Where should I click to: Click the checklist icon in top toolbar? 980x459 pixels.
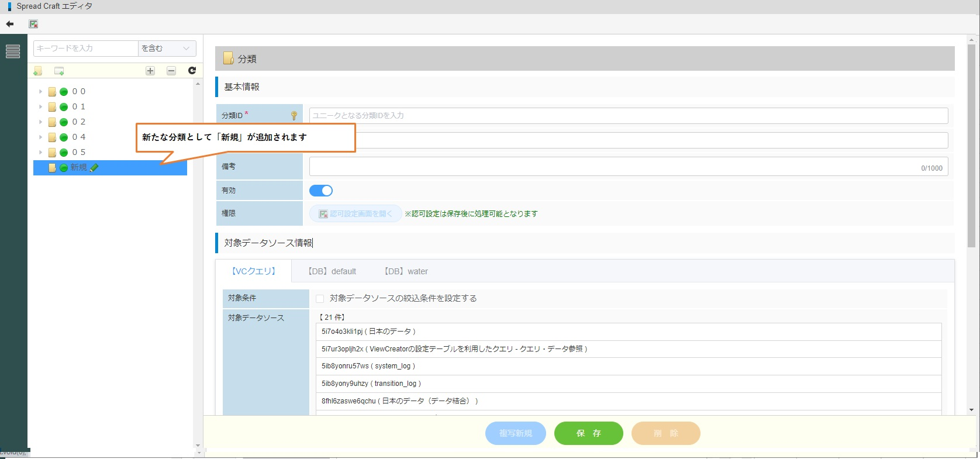pyautogui.click(x=33, y=24)
